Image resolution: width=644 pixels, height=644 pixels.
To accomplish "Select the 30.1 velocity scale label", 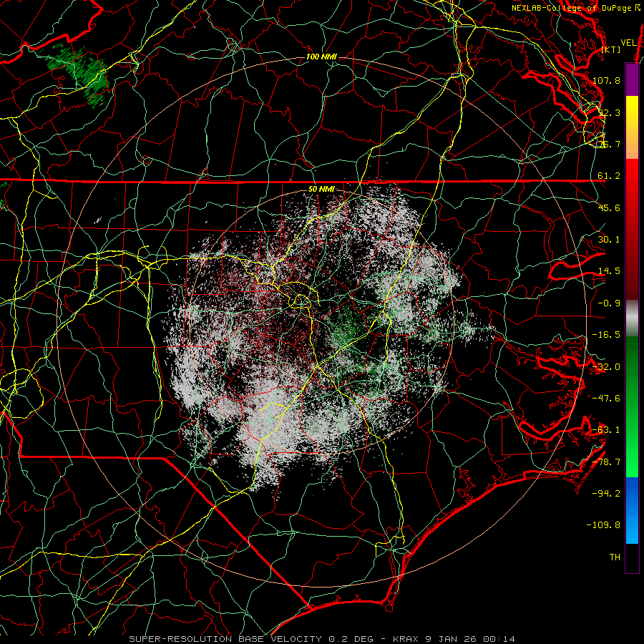I will point(609,240).
